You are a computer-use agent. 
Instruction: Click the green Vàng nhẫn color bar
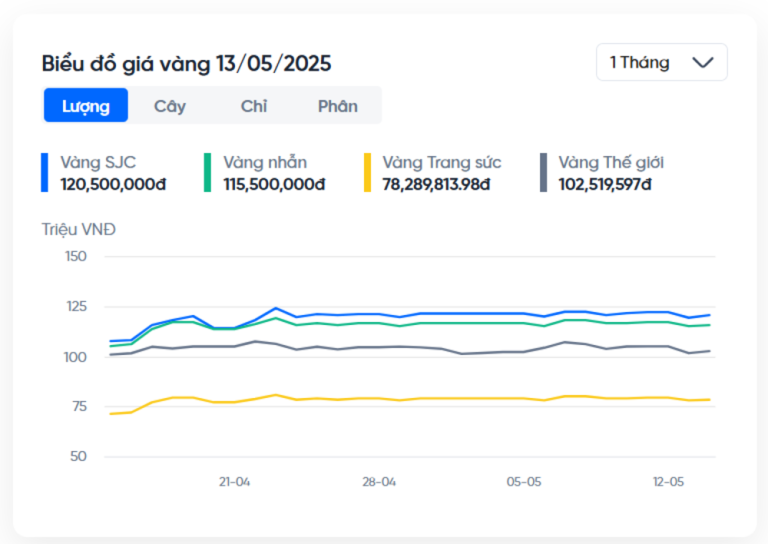(207, 172)
